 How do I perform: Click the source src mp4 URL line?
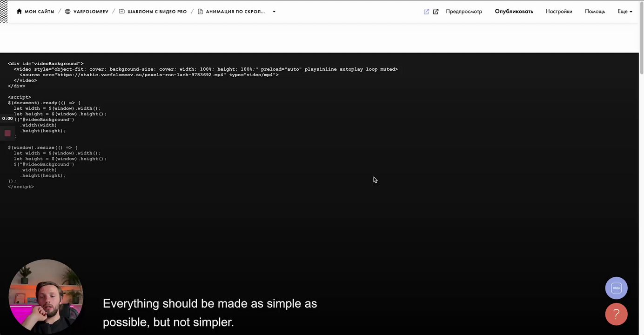point(149,75)
